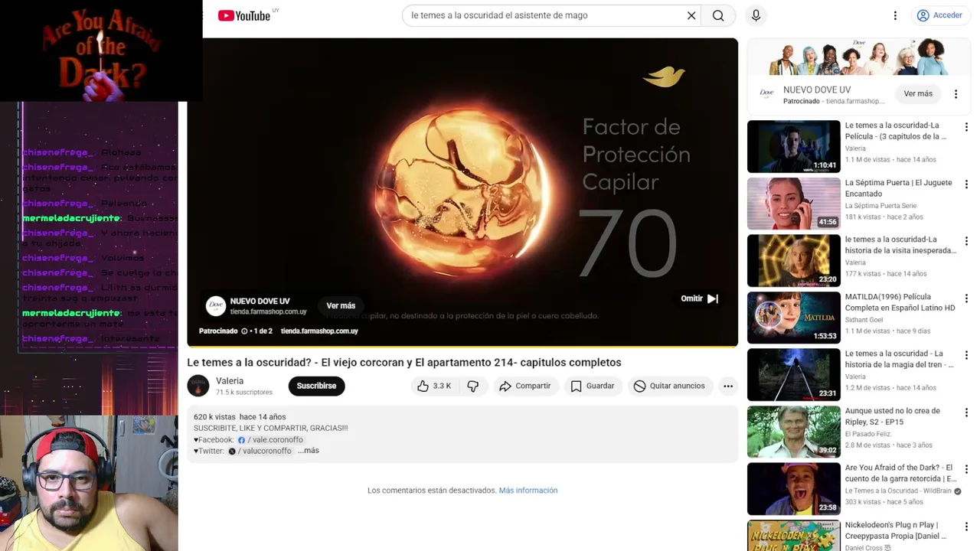
Task: Open menu for Nickelodeon's Plug n Play
Action: tap(966, 527)
